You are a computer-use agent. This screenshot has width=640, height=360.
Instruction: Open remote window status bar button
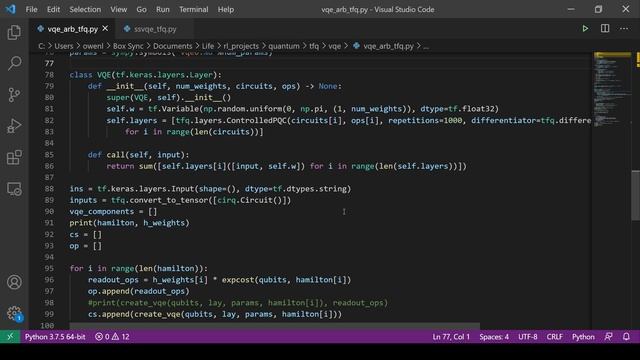tap(10, 337)
